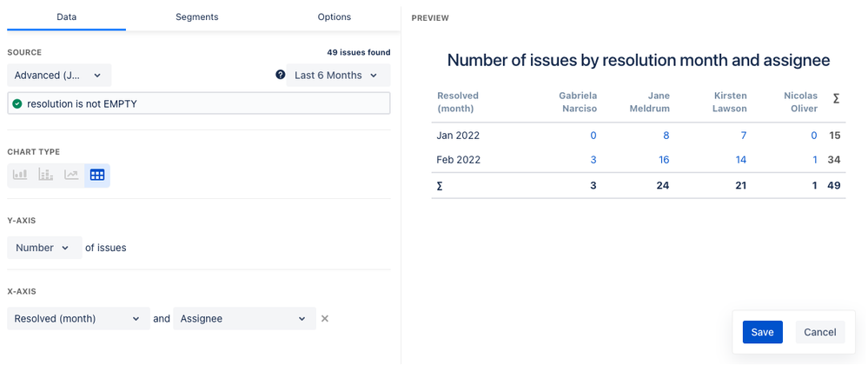This screenshot has height=365, width=868.
Task: Open Jan 2022 Jane Meldrum value 8
Action: [x=666, y=136]
